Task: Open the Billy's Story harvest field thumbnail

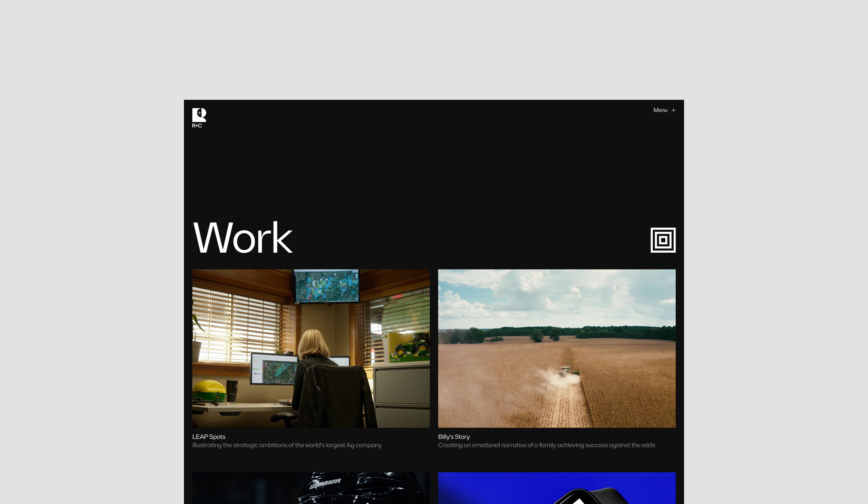Action: (x=557, y=348)
